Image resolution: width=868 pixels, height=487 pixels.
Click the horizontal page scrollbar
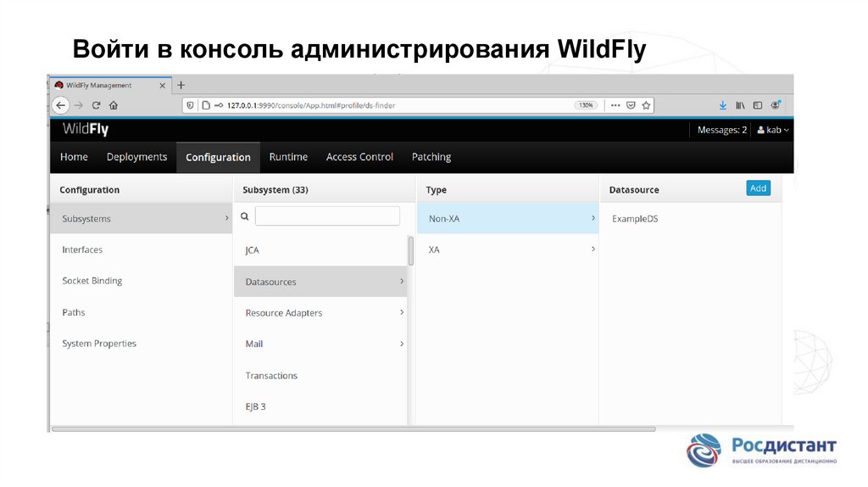[x=353, y=428]
